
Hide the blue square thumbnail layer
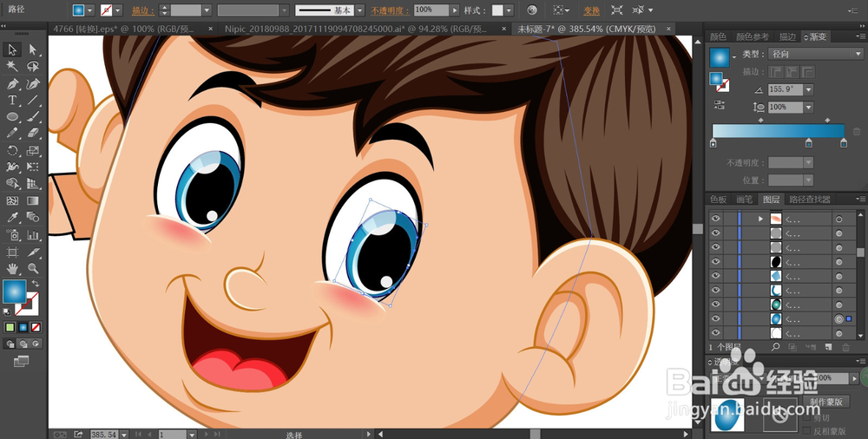(x=716, y=276)
